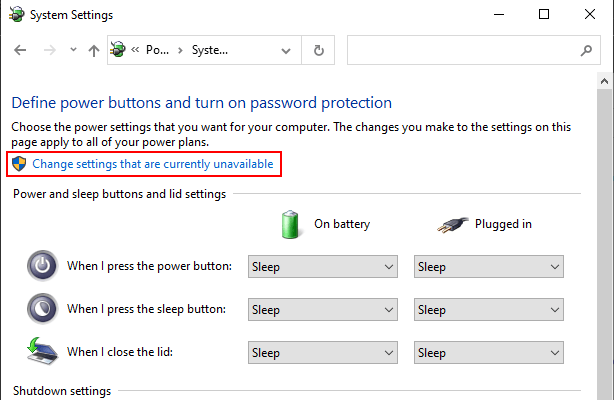The width and height of the screenshot is (614, 400).
Task: Click the power options address bar icon
Action: click(x=117, y=50)
